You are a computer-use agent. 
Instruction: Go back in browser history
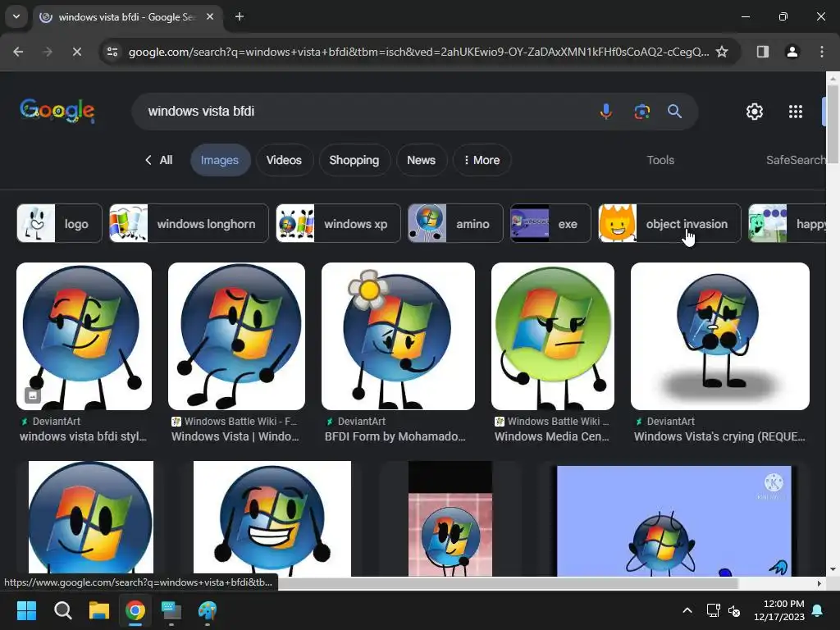point(18,52)
